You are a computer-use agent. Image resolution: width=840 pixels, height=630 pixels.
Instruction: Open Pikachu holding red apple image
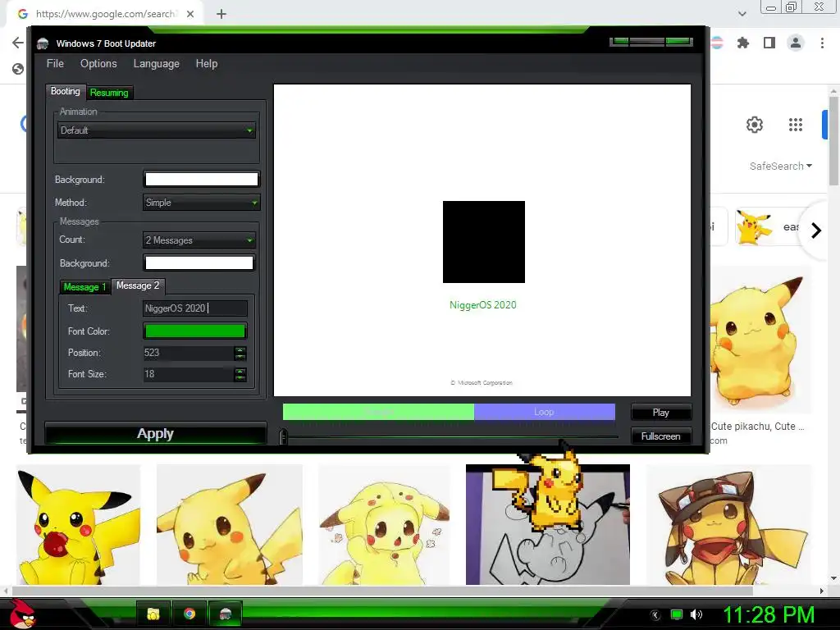(79, 524)
